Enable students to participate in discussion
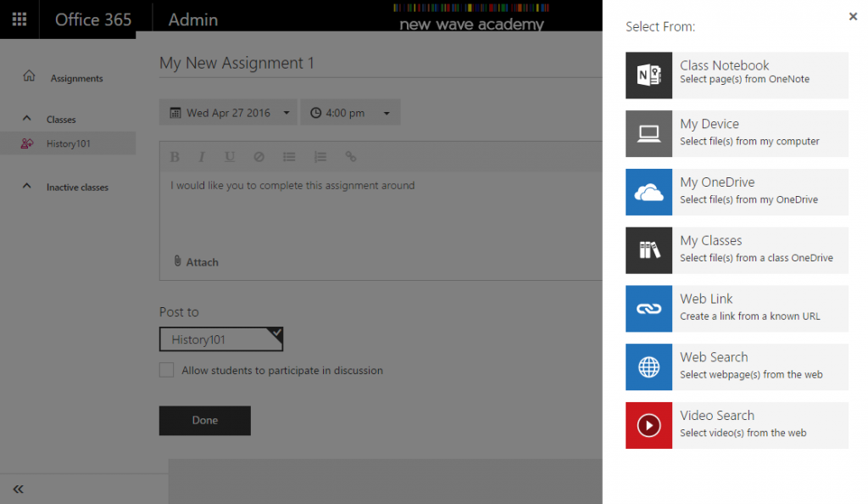868x504 pixels. [166, 370]
